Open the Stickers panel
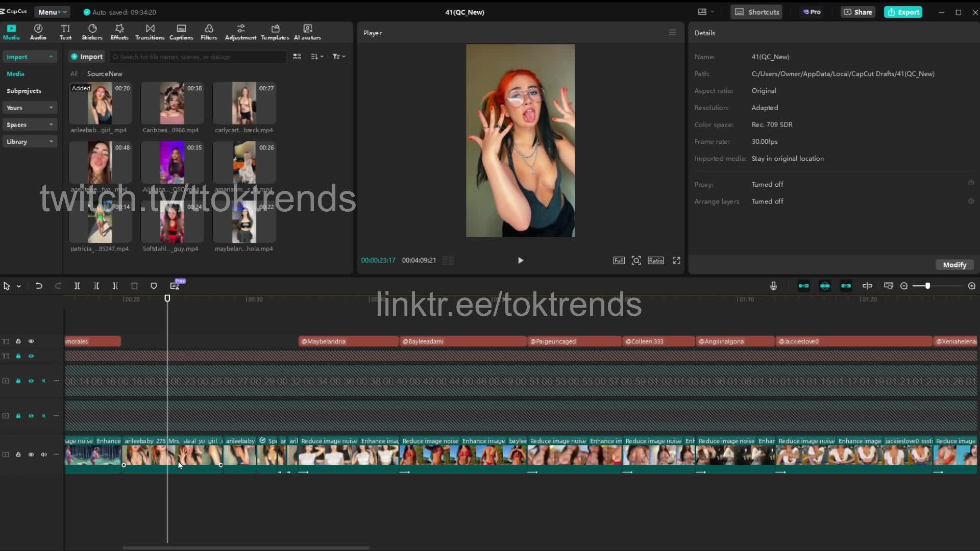The width and height of the screenshot is (980, 551). [92, 32]
